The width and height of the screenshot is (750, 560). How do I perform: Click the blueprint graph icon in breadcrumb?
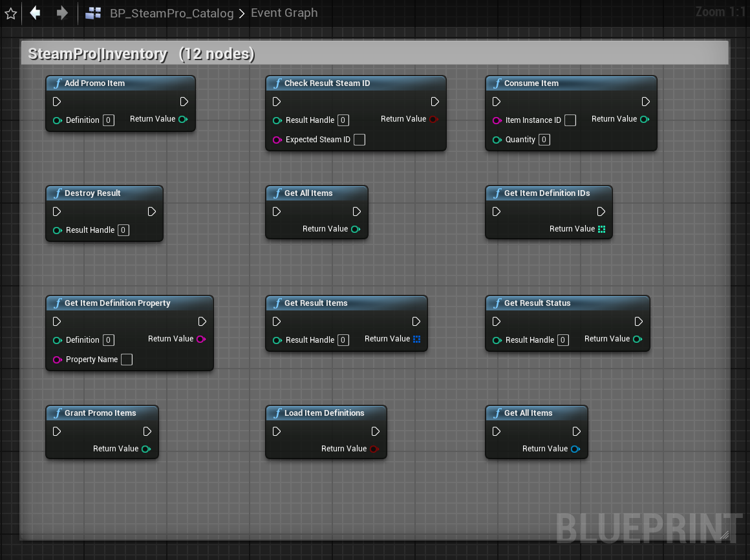tap(93, 13)
